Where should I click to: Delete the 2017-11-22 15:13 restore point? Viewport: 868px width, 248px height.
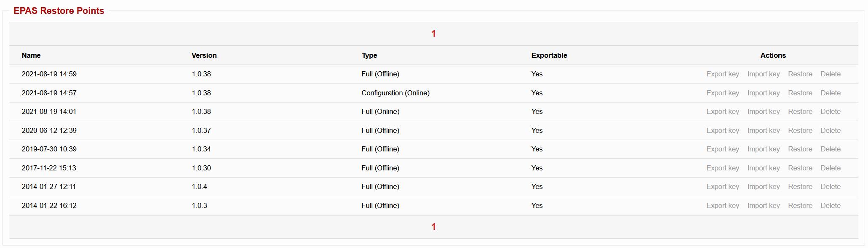831,168
